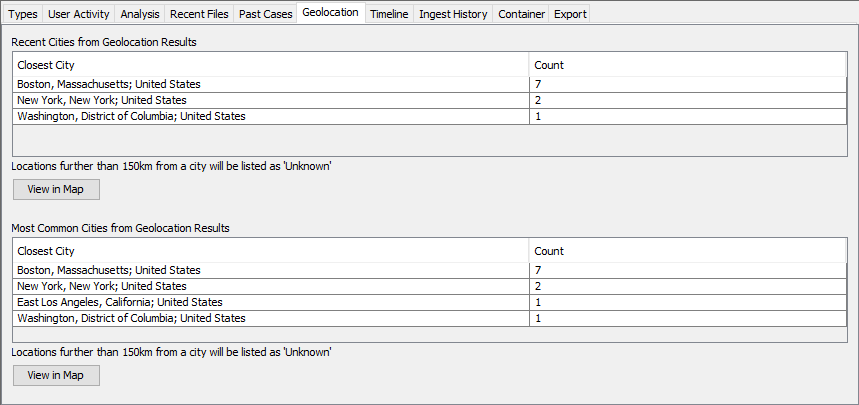
Task: Click Closest City header in Recent Cities table
Action: coord(270,65)
